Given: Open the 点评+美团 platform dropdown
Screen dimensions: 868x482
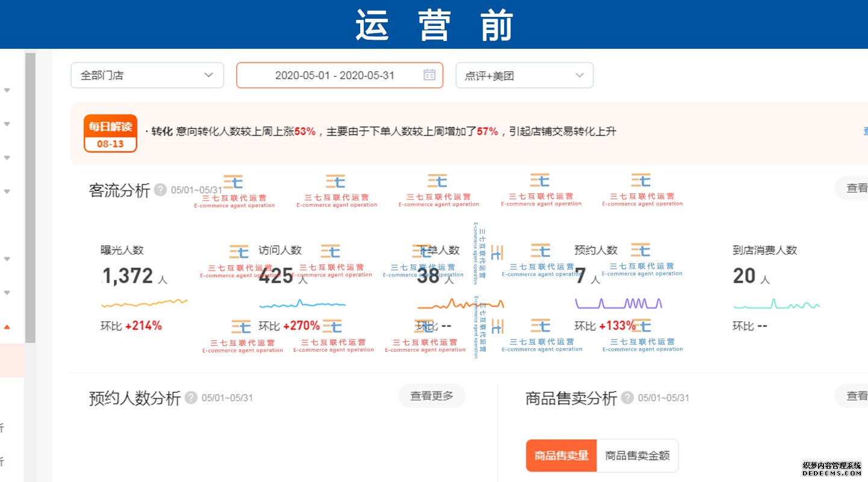Looking at the screenshot, I should point(525,75).
